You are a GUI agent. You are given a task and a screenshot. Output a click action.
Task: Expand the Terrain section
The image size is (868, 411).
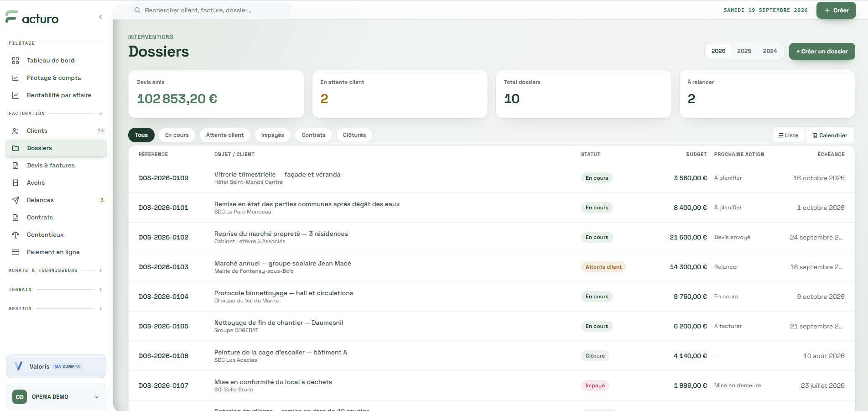[x=101, y=290]
